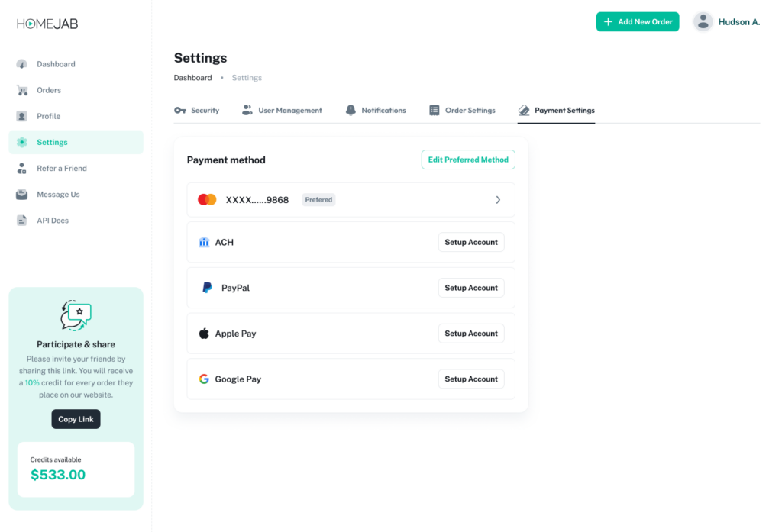
Task: Set up the ACH account
Action: (x=471, y=242)
